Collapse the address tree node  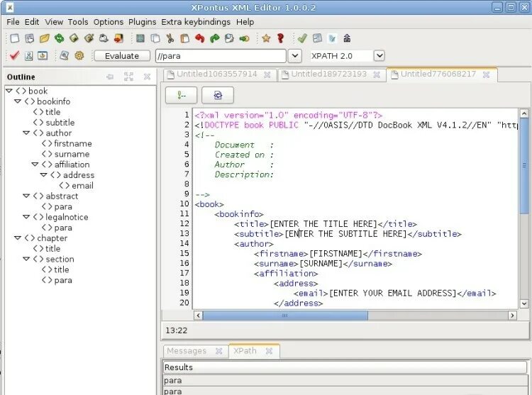point(43,174)
